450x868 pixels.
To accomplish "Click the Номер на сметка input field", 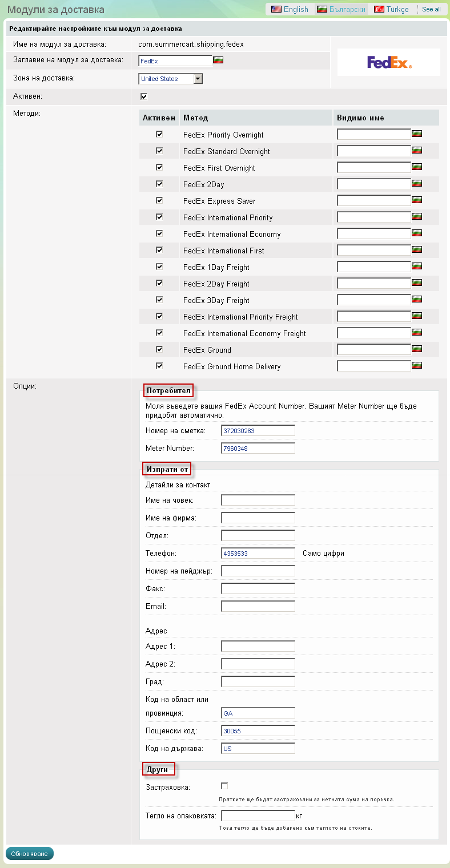I will [258, 430].
